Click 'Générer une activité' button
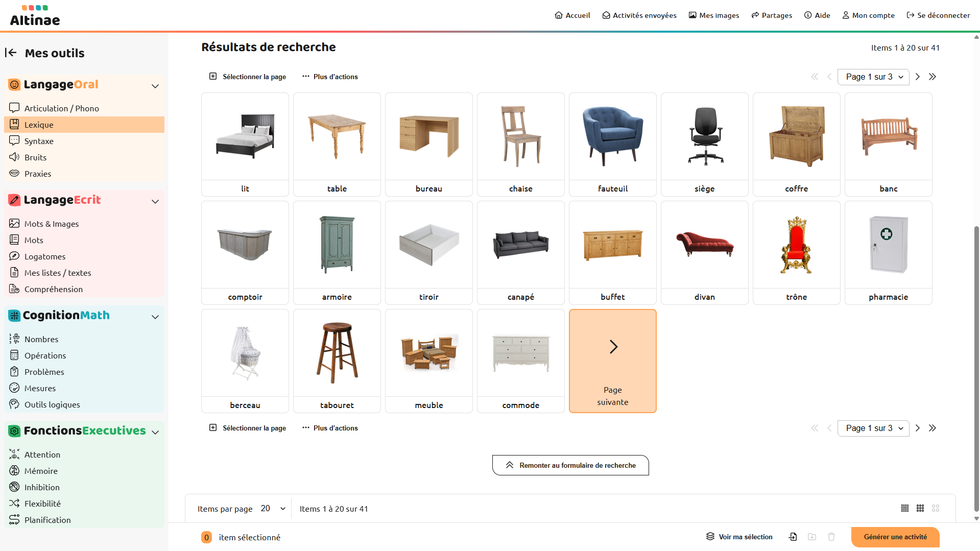Image resolution: width=980 pixels, height=551 pixels. pyautogui.click(x=895, y=537)
